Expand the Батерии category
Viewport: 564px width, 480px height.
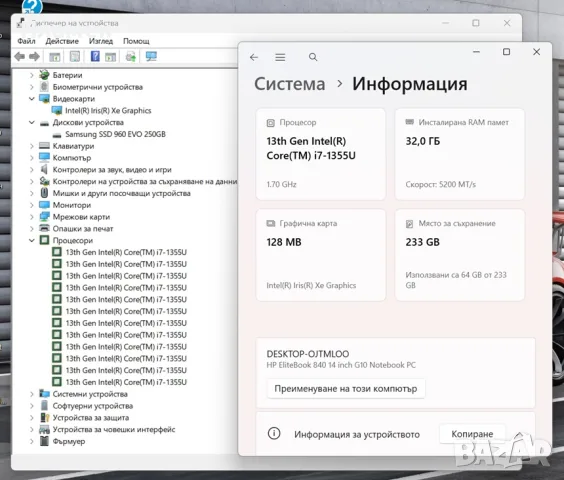click(32, 75)
